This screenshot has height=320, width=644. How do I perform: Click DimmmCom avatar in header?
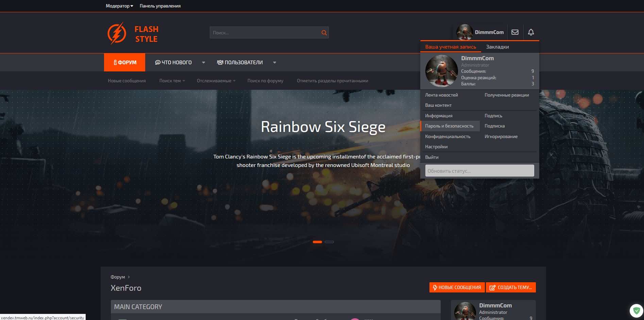pos(464,32)
